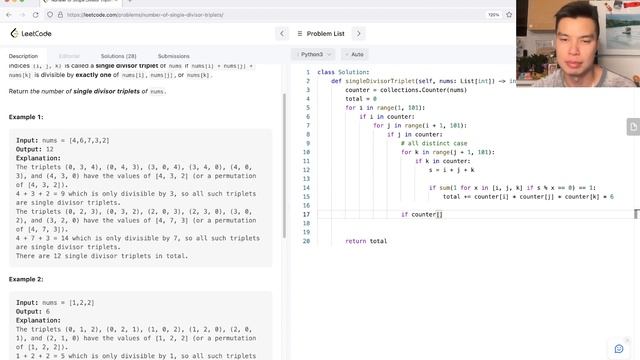Go to the previous problem arrow
Screen dimensions: 640x360
[282, 33]
